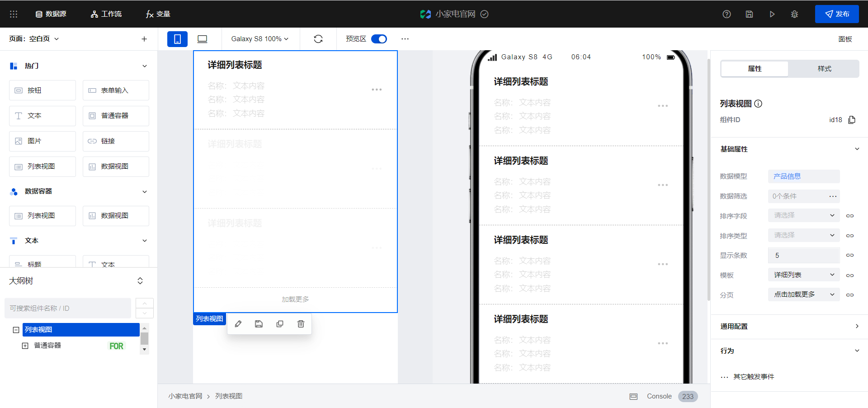The height and width of the screenshot is (408, 868).
Task: Collapse the 列表视图 tree node
Action: click(16, 330)
